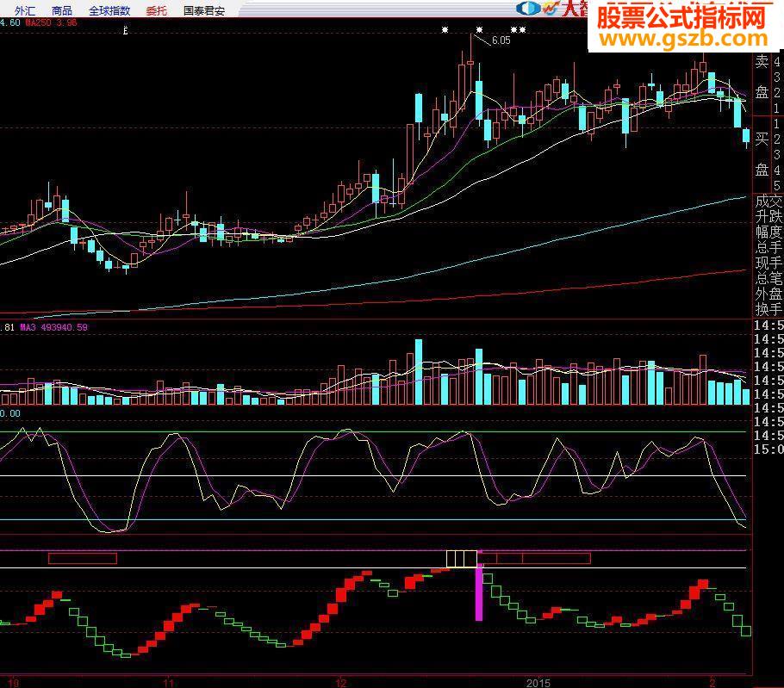Select the tallest cyan volume bar
This screenshot has height=688, width=784.
pos(419,372)
